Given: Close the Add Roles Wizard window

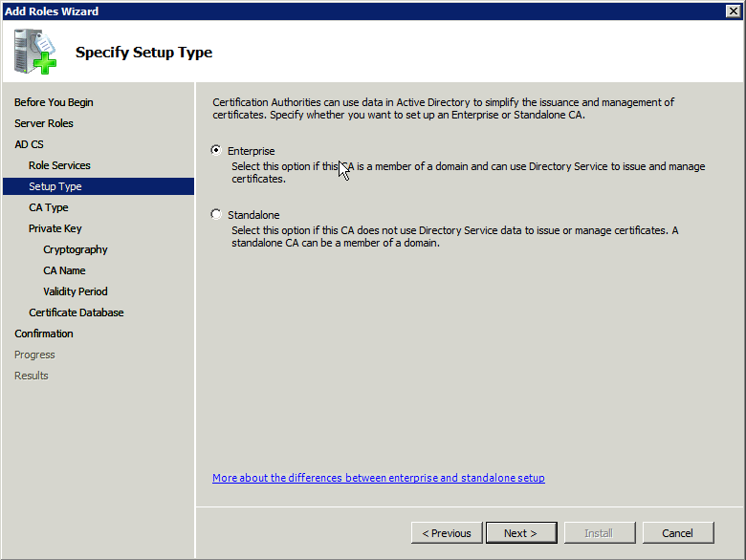Looking at the screenshot, I should pyautogui.click(x=734, y=11).
